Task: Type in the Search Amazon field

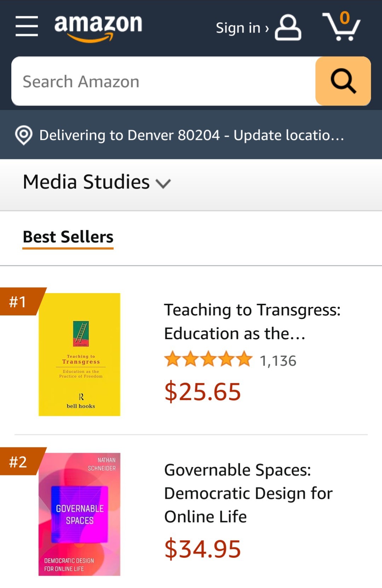Action: [163, 81]
